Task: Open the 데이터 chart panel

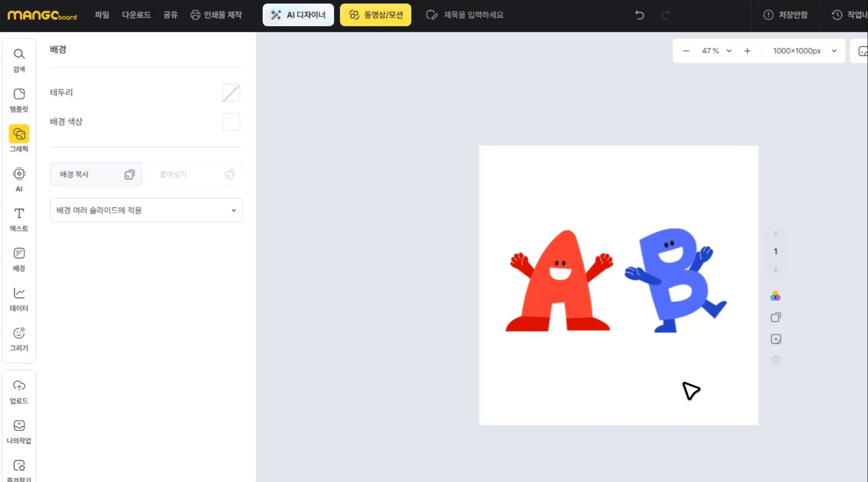Action: click(19, 299)
